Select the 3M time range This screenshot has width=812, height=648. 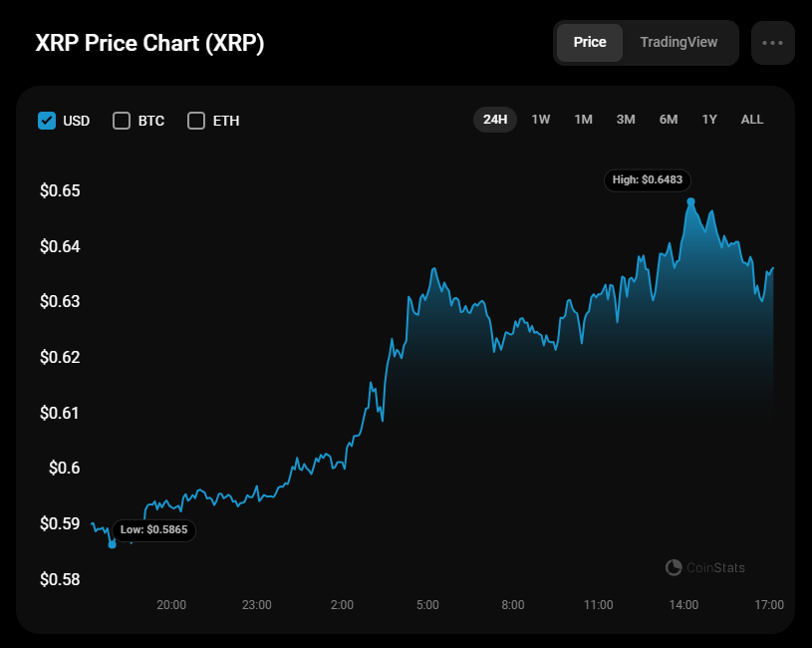pos(626,120)
